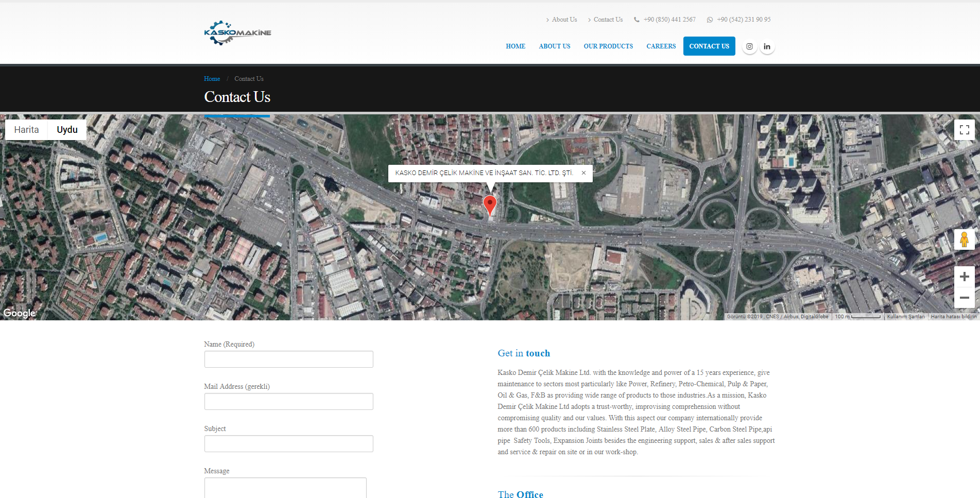Click the WhatsApp icon in top bar

[x=710, y=20]
